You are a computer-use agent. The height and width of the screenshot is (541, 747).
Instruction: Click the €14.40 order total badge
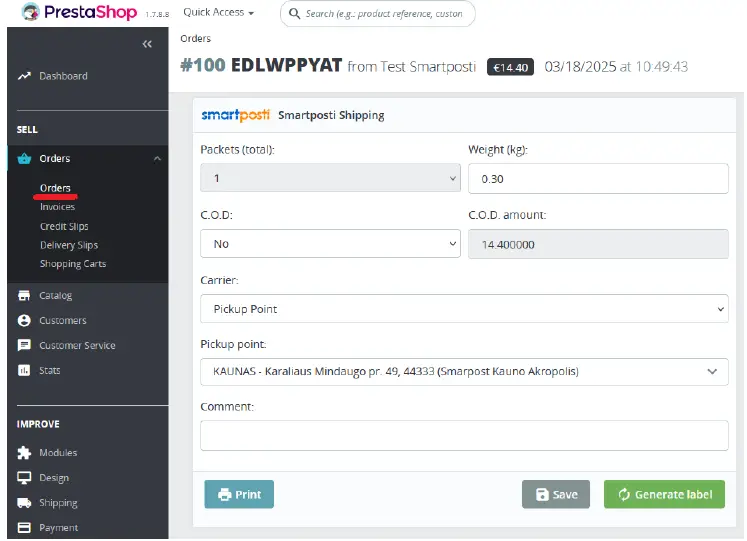point(510,67)
